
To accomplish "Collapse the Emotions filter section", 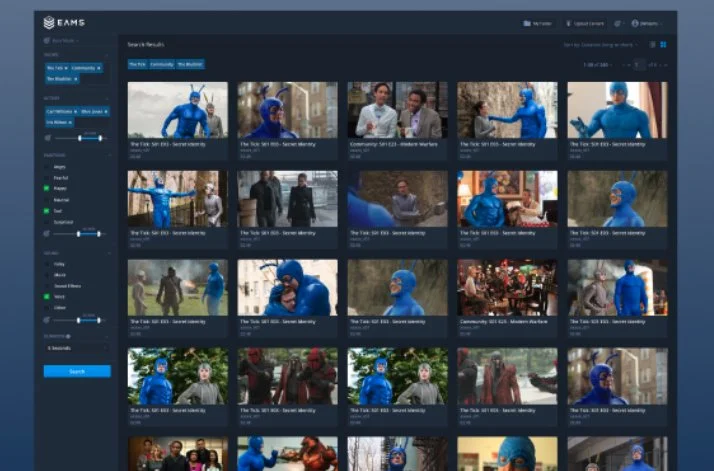I will pos(109,155).
